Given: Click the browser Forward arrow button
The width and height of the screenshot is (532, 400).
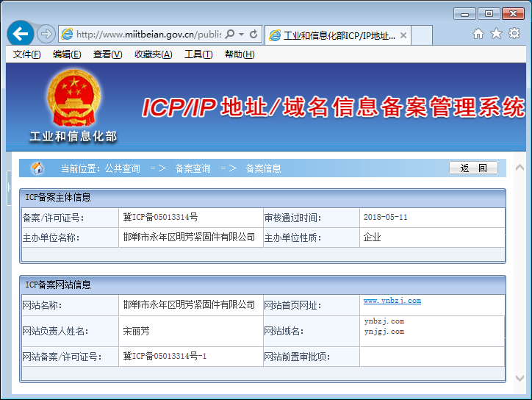Looking at the screenshot, I should pos(46,34).
